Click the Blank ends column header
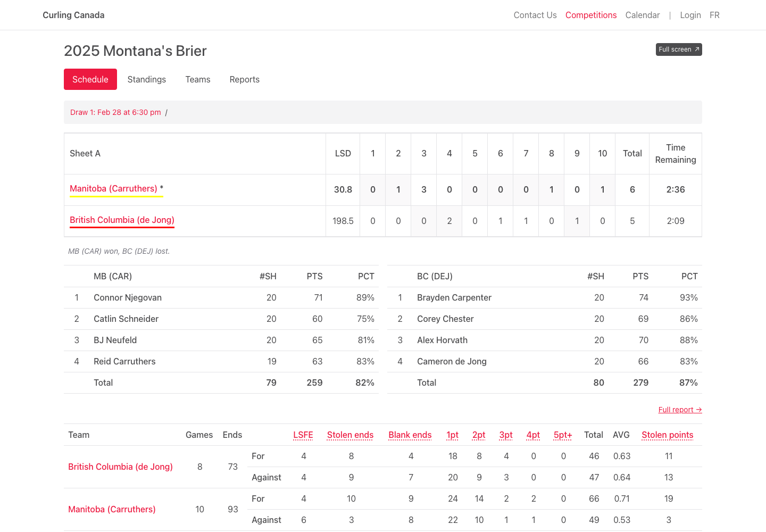 click(x=410, y=435)
